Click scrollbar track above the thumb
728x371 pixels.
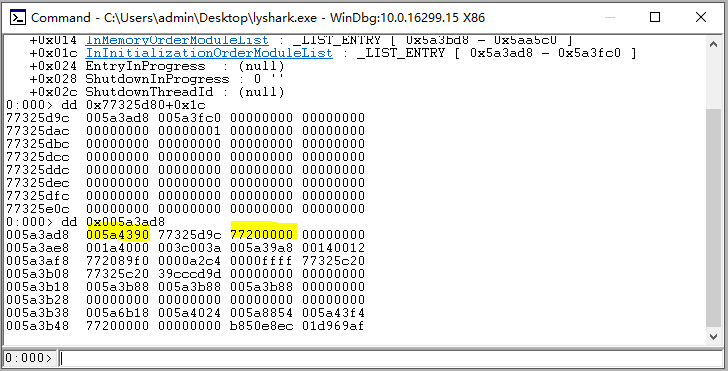(x=714, y=81)
